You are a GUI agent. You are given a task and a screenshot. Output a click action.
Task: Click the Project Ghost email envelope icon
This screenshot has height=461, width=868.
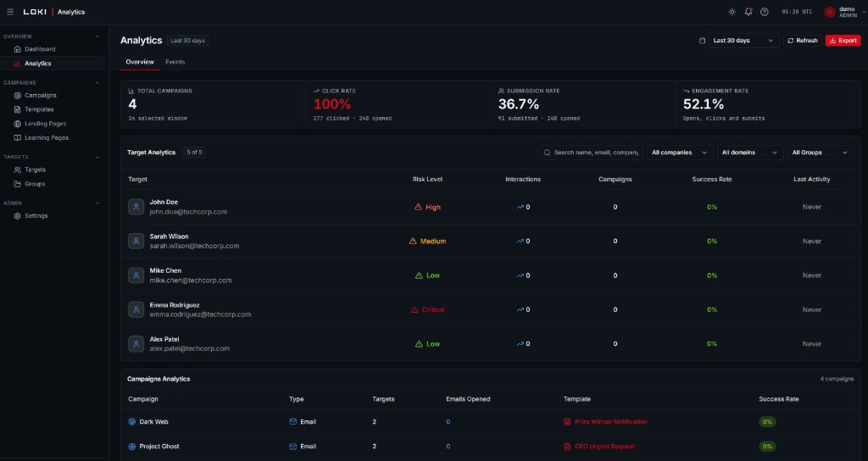[x=292, y=447]
